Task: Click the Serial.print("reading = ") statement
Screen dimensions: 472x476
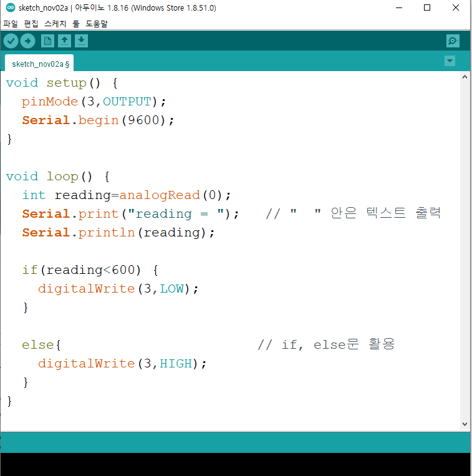Action: click(x=130, y=214)
